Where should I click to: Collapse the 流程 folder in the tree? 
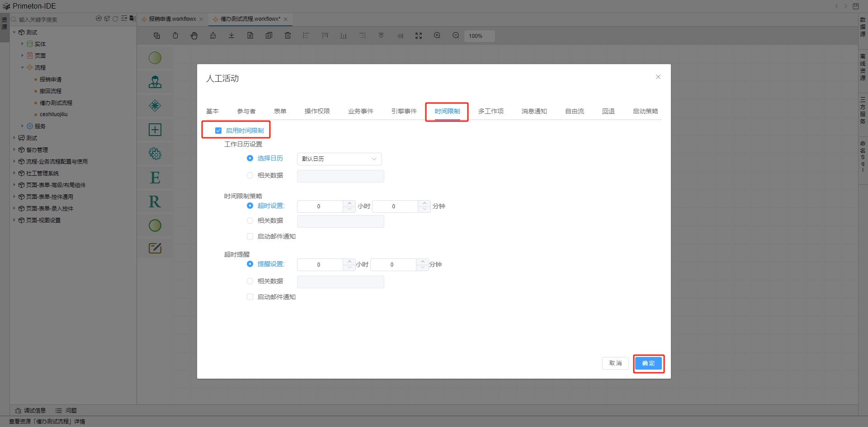(x=22, y=67)
